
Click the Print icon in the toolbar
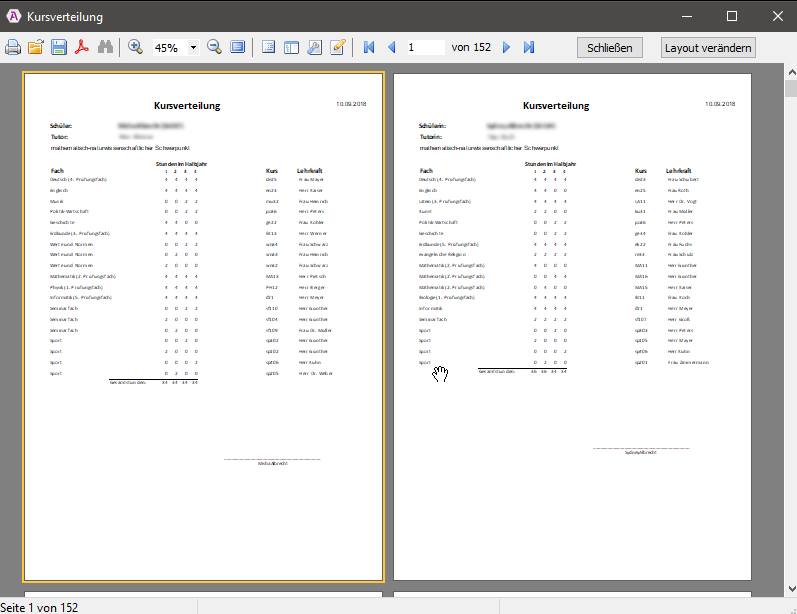(x=13, y=48)
